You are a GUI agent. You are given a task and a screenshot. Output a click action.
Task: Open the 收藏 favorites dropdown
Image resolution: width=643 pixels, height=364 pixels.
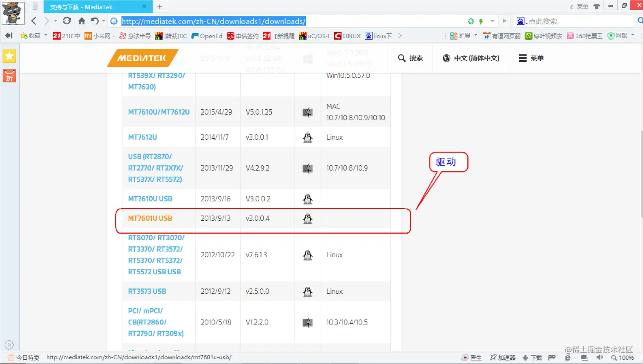point(34,36)
